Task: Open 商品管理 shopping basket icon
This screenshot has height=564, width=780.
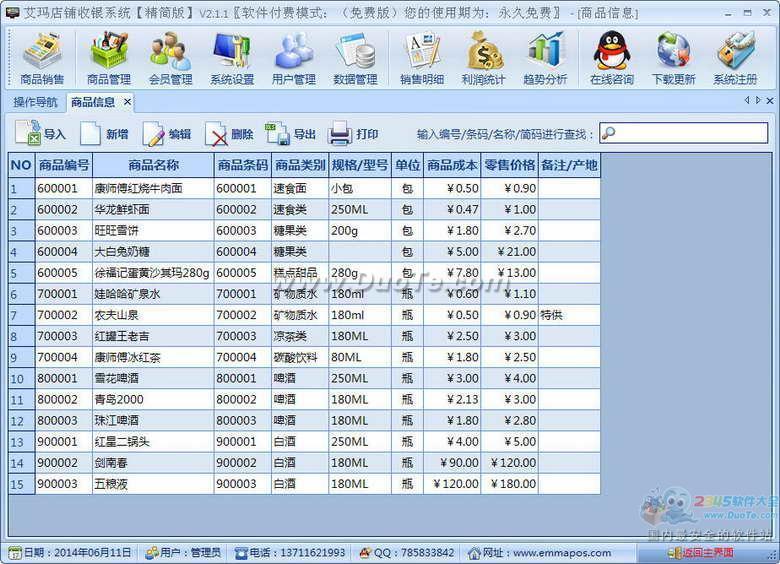Action: click(x=108, y=56)
